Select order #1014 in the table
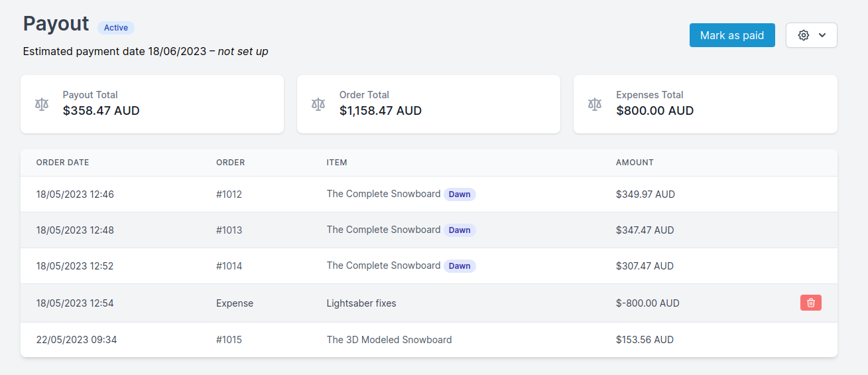The height and width of the screenshot is (375, 868). 229,266
